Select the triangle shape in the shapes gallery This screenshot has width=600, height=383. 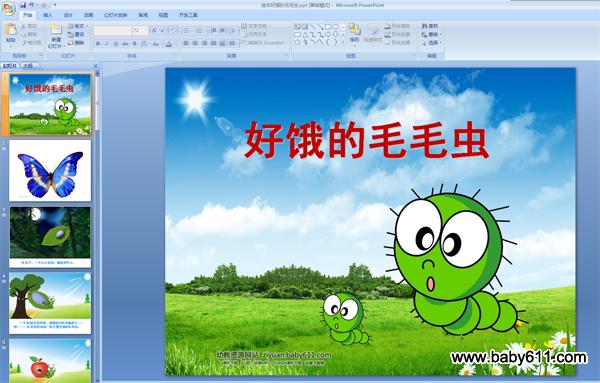[305, 34]
